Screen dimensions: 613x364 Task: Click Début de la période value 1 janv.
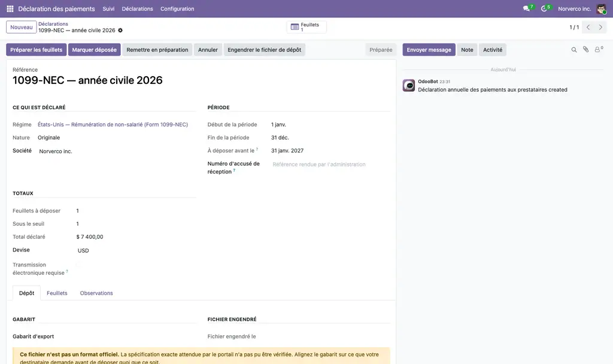279,125
